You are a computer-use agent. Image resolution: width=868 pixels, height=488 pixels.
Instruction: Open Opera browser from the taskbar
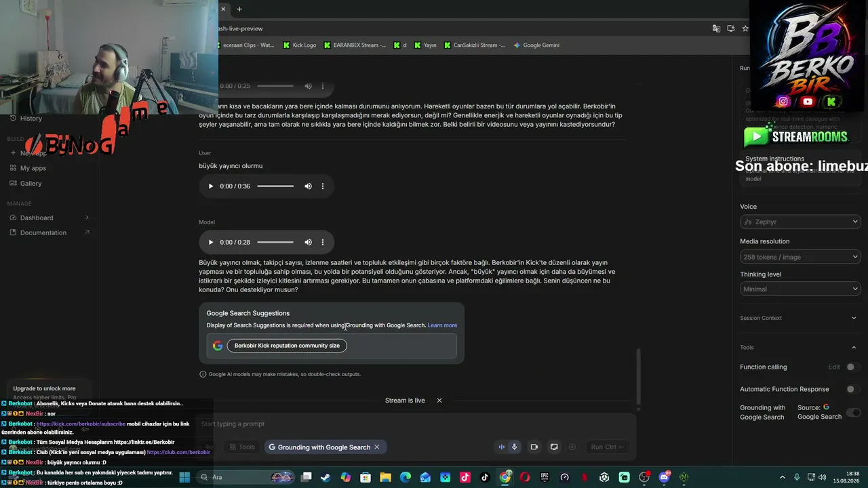(x=525, y=477)
